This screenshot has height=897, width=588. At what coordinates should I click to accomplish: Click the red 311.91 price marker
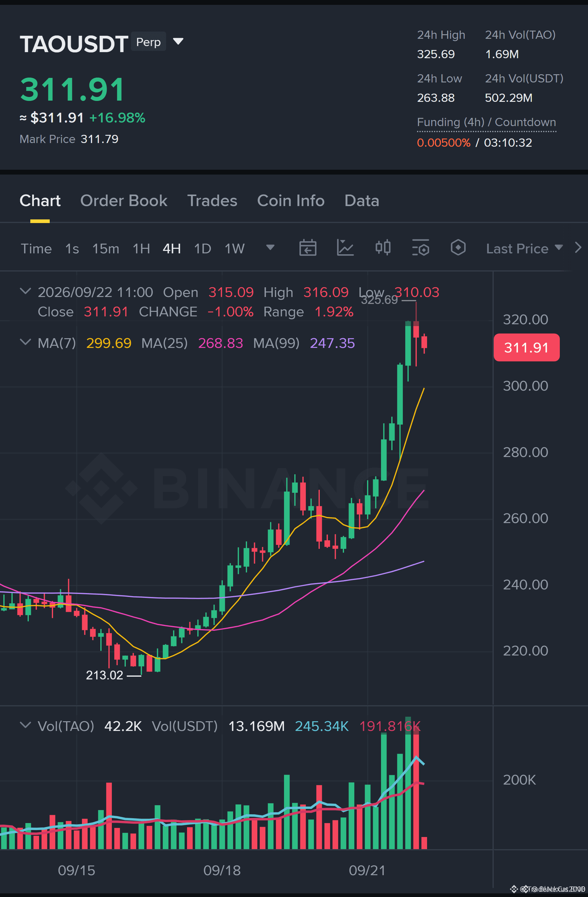(x=526, y=348)
